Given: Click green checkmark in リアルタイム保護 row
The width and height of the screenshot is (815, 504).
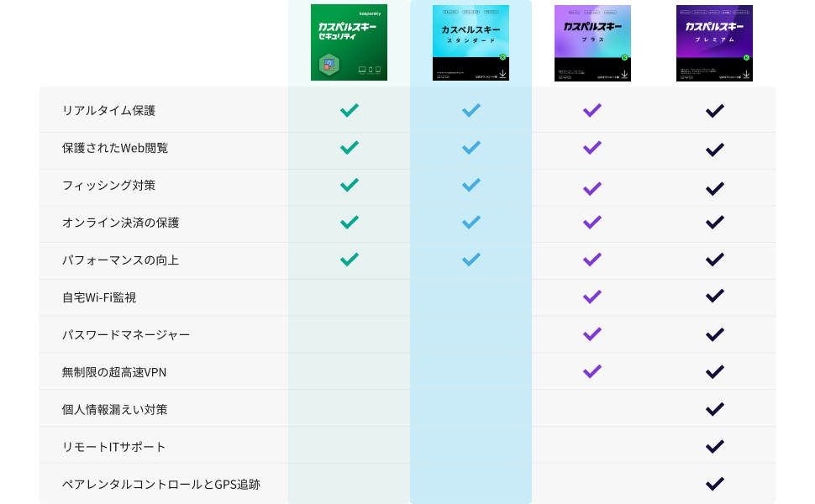Looking at the screenshot, I should (x=349, y=110).
